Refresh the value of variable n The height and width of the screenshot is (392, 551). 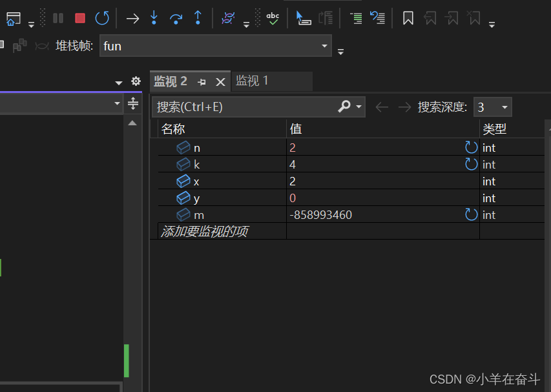472,147
